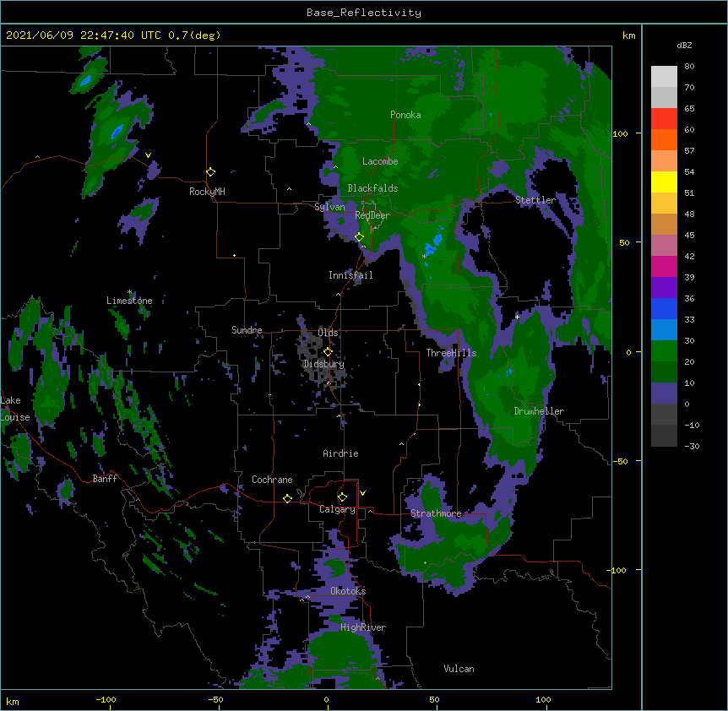Click the Vulcan town label
The height and width of the screenshot is (711, 728).
pos(459,669)
